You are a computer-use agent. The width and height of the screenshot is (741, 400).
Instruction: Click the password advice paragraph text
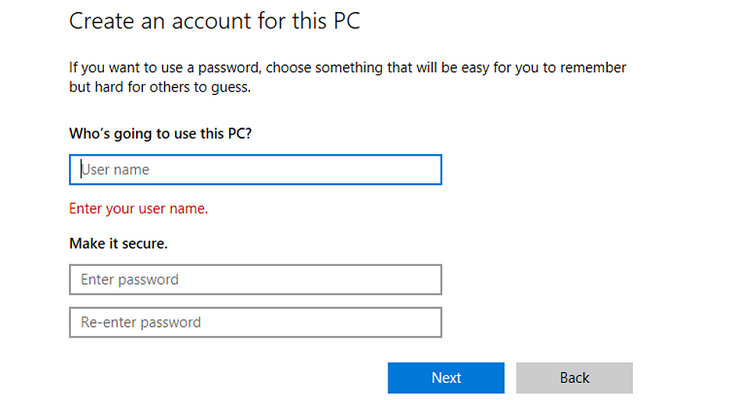coord(347,77)
